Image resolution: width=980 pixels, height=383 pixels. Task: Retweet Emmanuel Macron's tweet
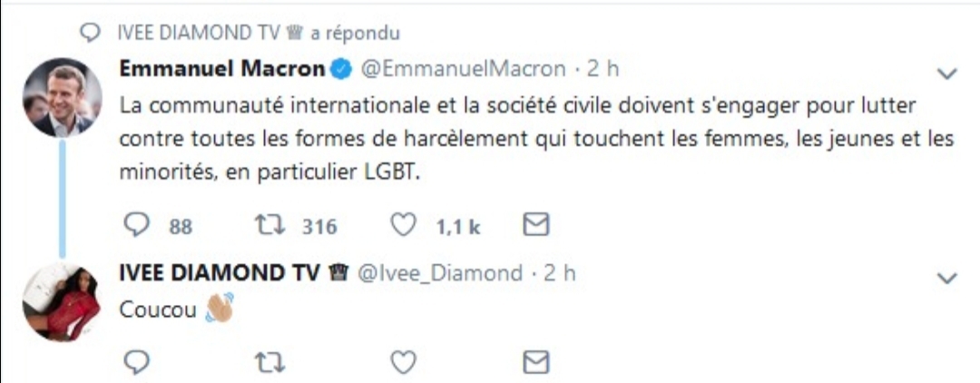point(270,226)
